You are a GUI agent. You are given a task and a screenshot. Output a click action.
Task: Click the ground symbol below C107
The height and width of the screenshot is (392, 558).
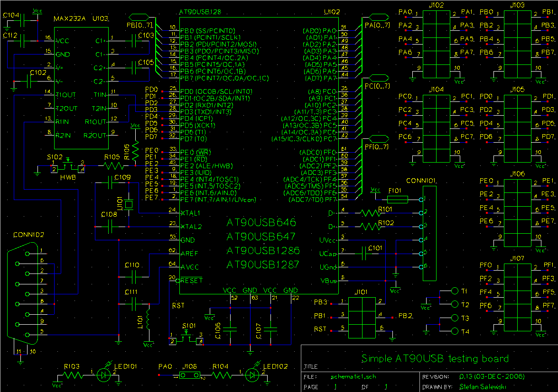[x=250, y=353]
